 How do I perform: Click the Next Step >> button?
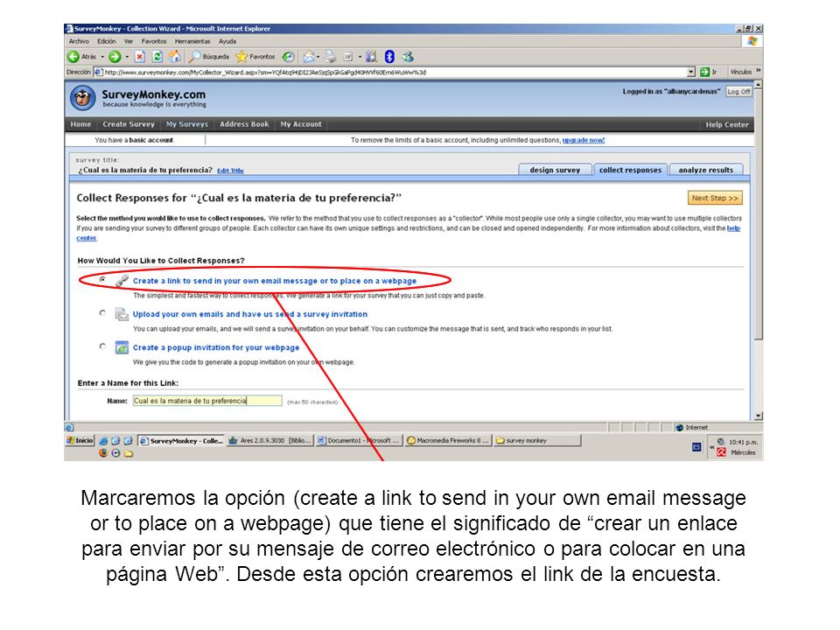point(715,199)
